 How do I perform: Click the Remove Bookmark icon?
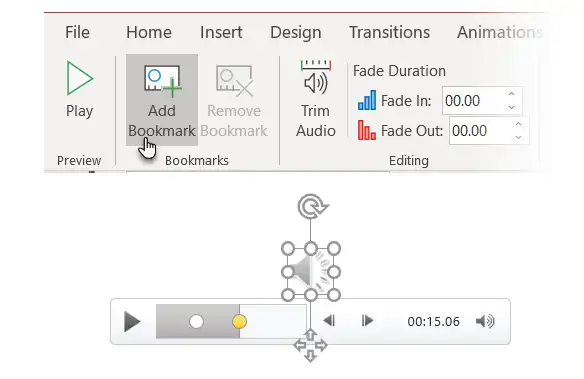click(x=234, y=81)
